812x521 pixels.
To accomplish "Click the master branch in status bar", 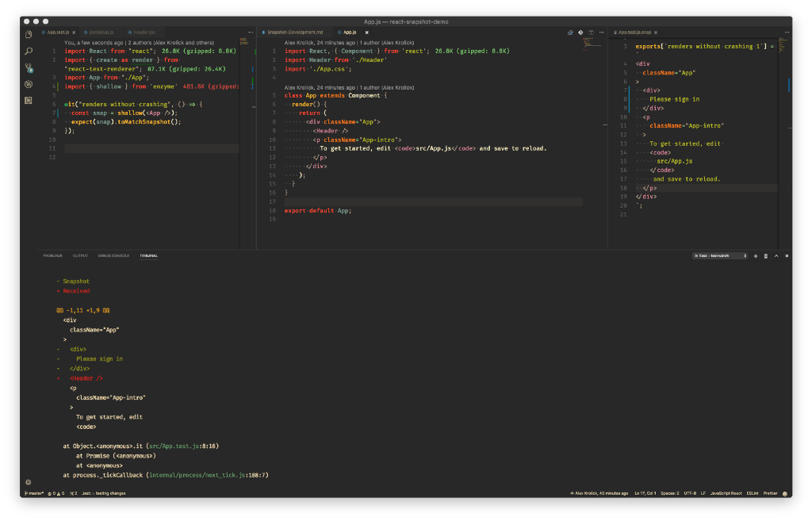I will click(x=34, y=493).
